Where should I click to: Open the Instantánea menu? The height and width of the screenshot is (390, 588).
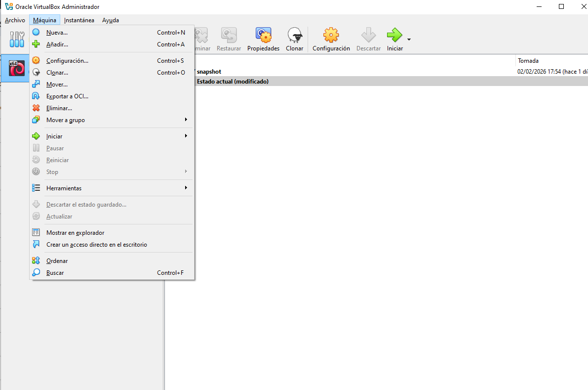pyautogui.click(x=79, y=20)
